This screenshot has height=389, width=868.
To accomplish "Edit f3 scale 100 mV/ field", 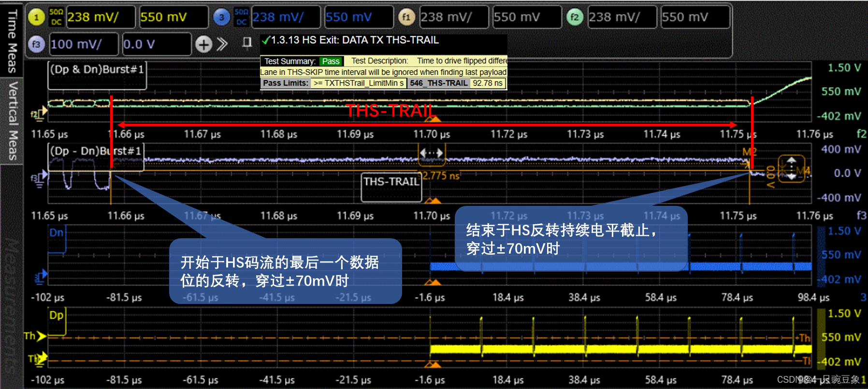I will (84, 44).
